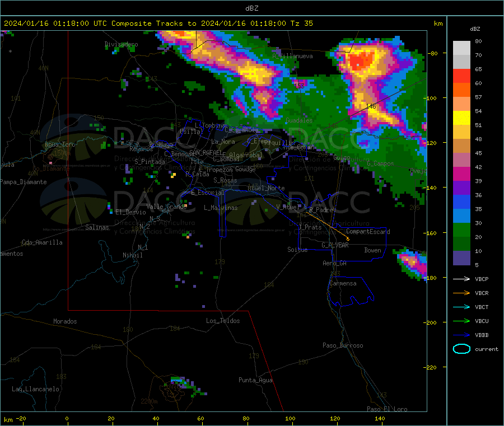Screen dimensions: 504x426
Task: Click the 'Cda_Amarilla' map label
Action: point(42,242)
